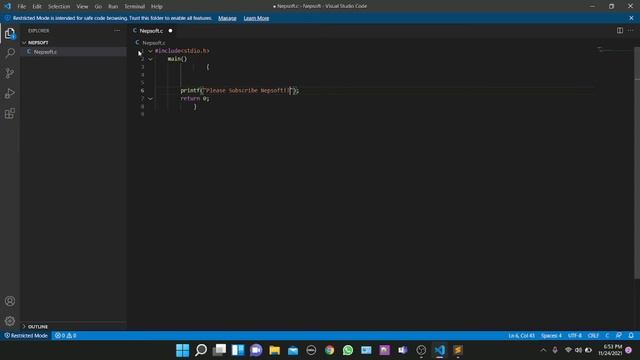Viewport: 640px width, 360px height.
Task: Select Nepsoft.c in Explorer tree
Action: coord(73,52)
